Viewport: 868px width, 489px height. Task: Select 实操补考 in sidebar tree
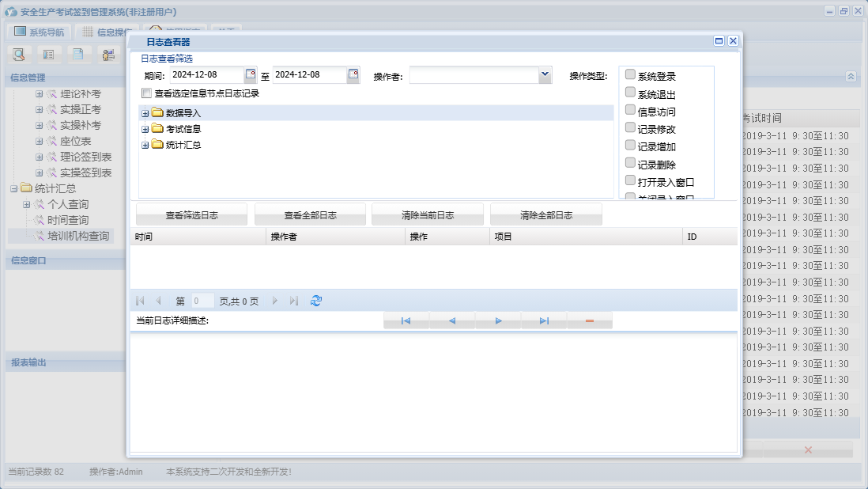pyautogui.click(x=81, y=126)
